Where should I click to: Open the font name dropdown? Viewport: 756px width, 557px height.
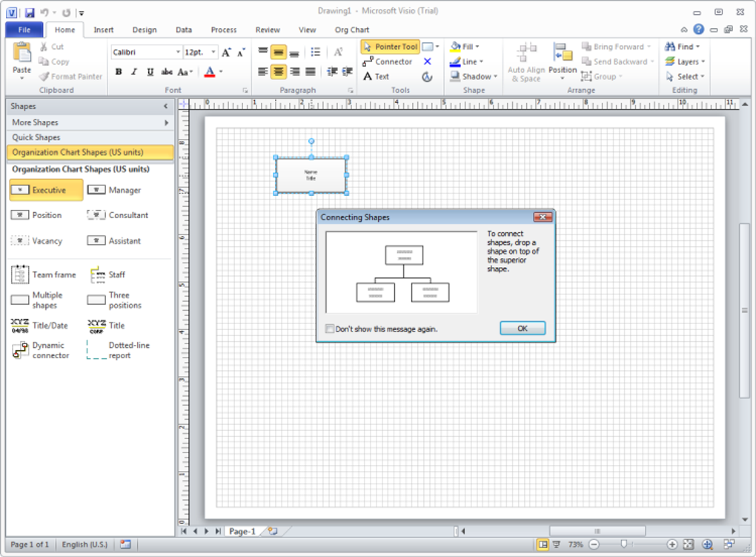tap(178, 53)
